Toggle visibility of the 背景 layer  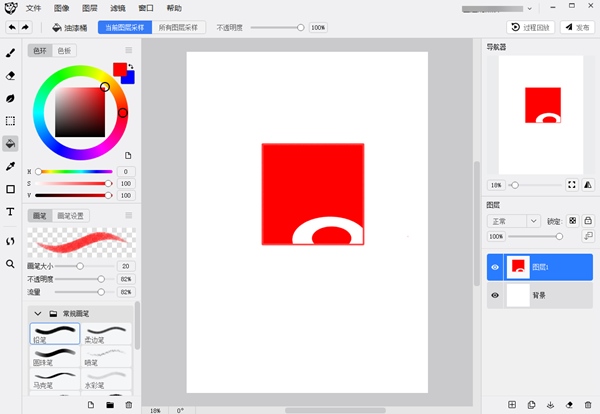(x=494, y=296)
